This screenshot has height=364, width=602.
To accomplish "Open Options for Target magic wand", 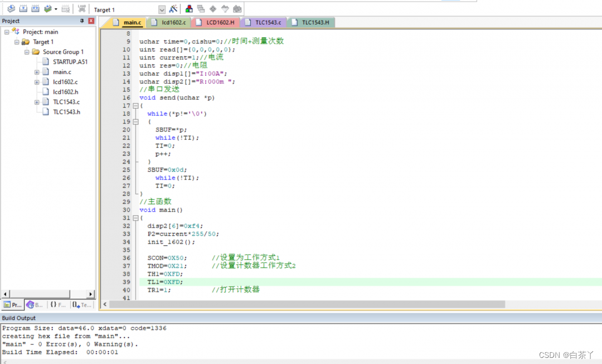I will point(173,9).
